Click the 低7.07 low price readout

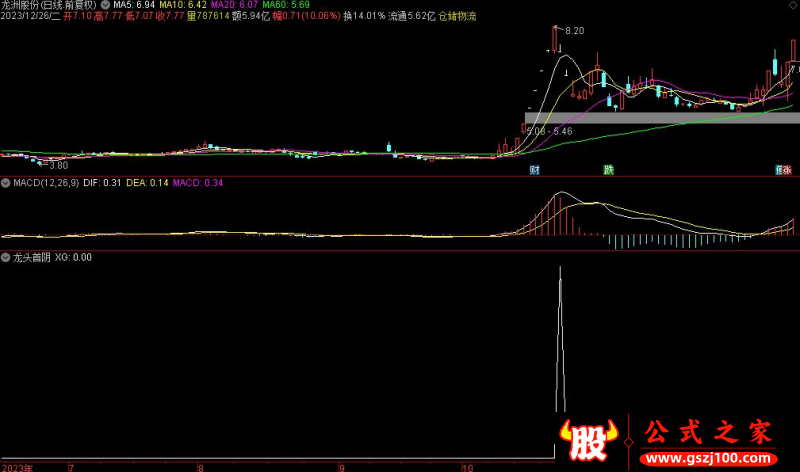click(139, 16)
